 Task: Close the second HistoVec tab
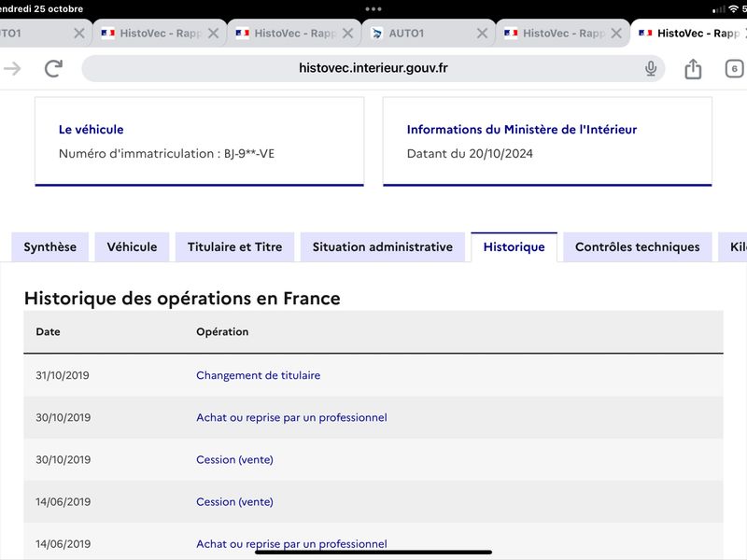pyautogui.click(x=347, y=34)
